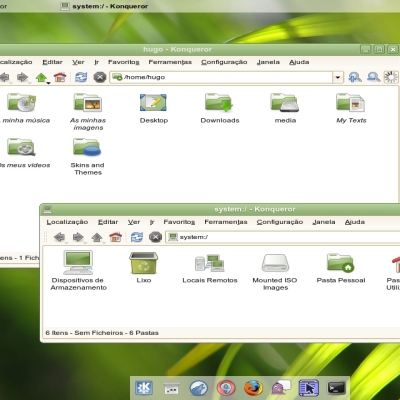Reload the hugo Konqueror view
The image size is (400, 400).
tap(81, 77)
